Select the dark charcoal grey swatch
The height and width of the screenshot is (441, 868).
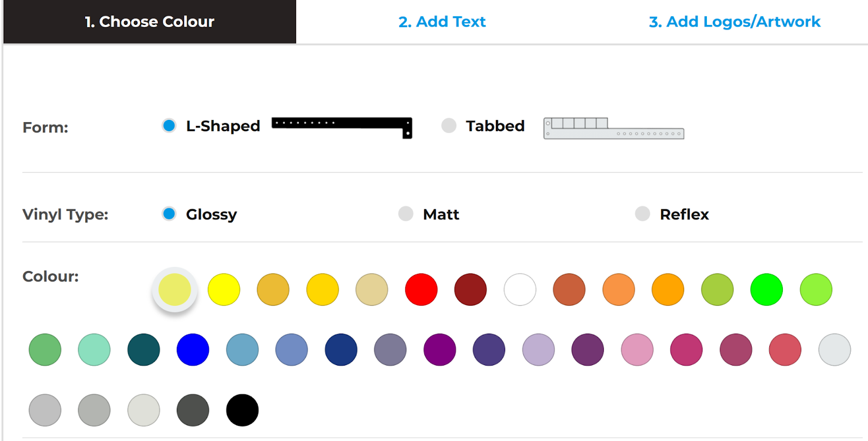coord(193,410)
